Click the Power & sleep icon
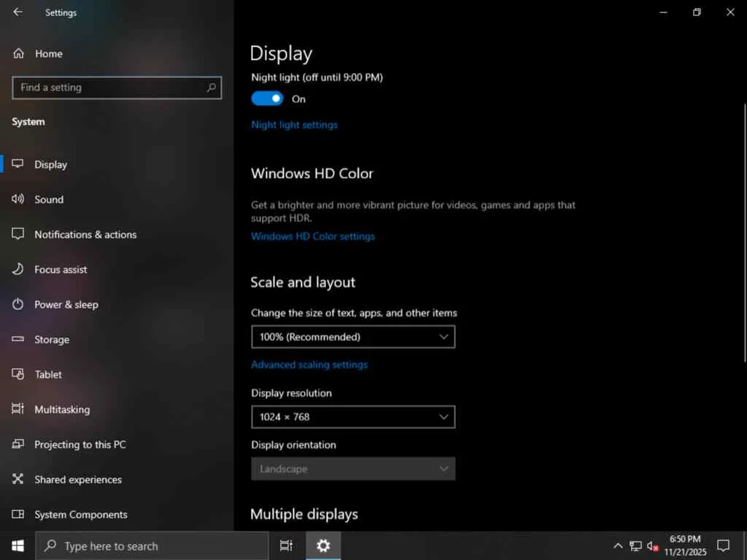This screenshot has width=747, height=560. pos(18,304)
